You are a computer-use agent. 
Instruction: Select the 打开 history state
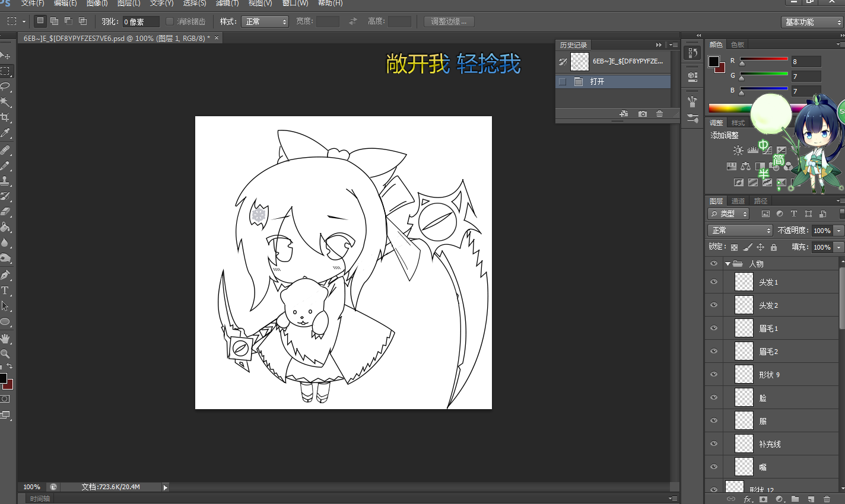(x=613, y=82)
